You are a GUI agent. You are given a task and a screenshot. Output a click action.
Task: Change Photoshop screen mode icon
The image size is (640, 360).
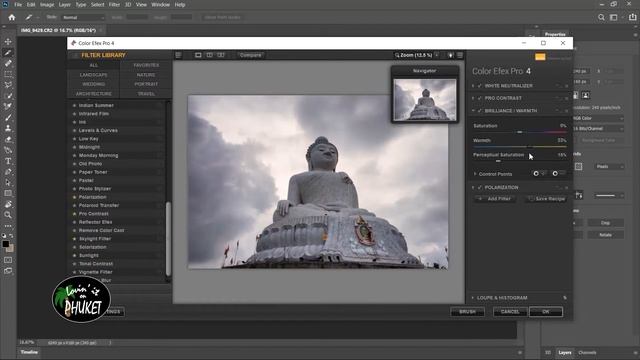(x=8, y=271)
